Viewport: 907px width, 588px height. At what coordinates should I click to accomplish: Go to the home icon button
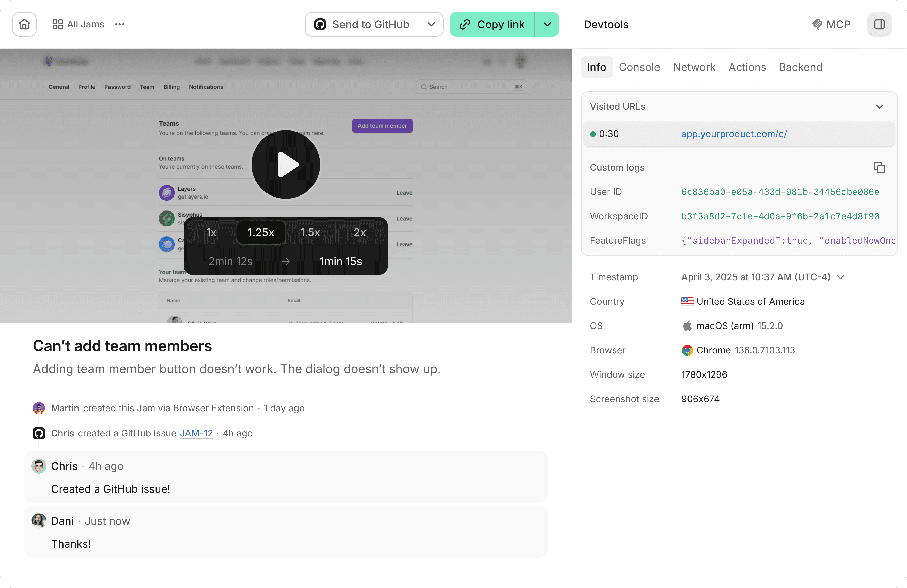pos(24,24)
